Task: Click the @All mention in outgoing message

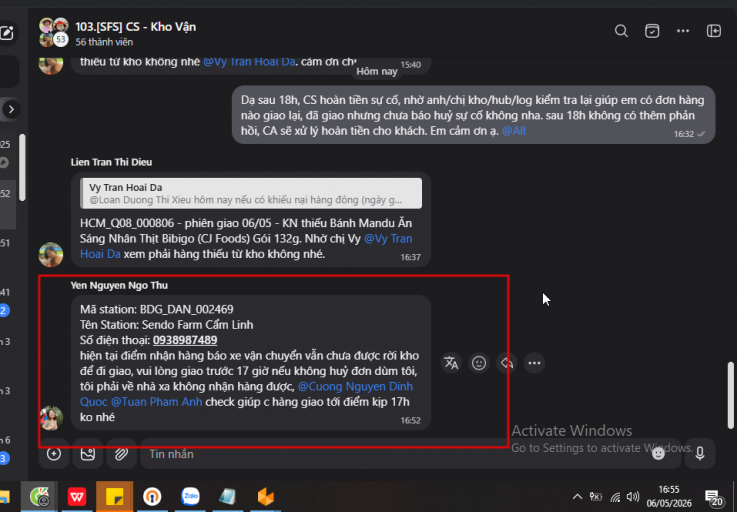Action: point(514,131)
